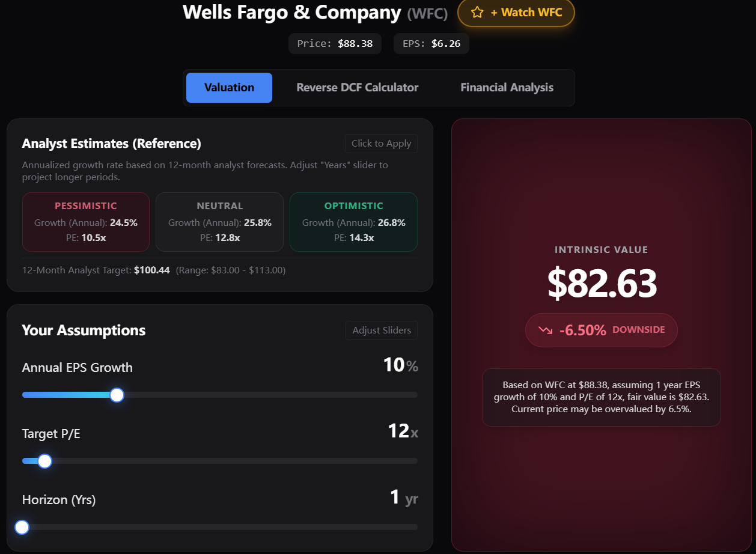Click the -6.50% downside badge text

[582, 330]
